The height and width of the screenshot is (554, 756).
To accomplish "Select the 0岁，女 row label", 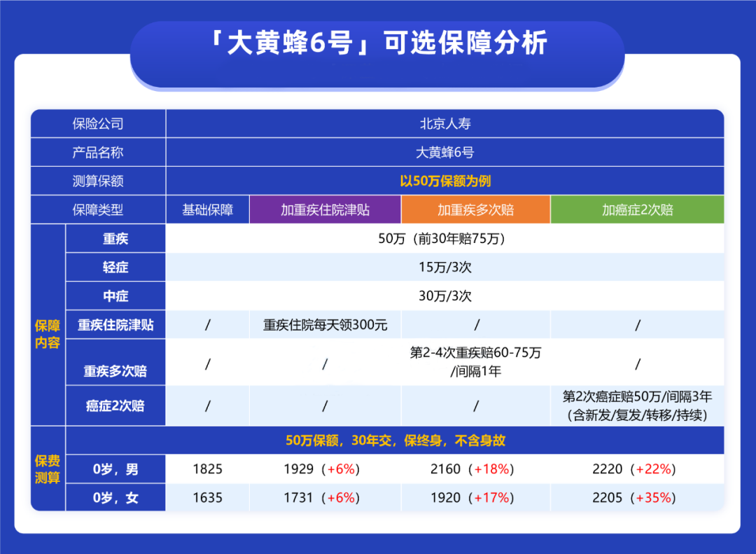I will click(115, 497).
